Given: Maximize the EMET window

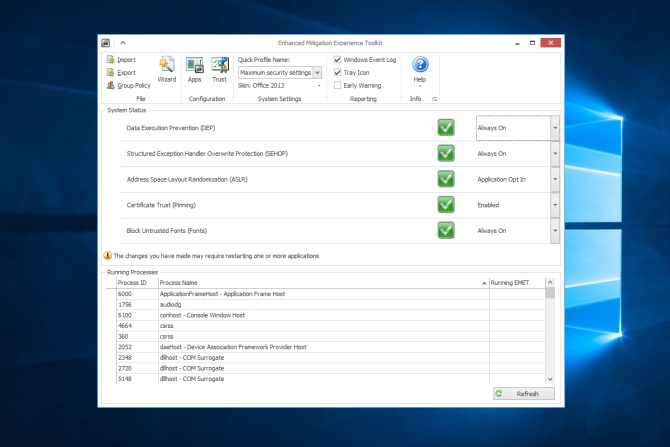Looking at the screenshot, I should pos(532,43).
